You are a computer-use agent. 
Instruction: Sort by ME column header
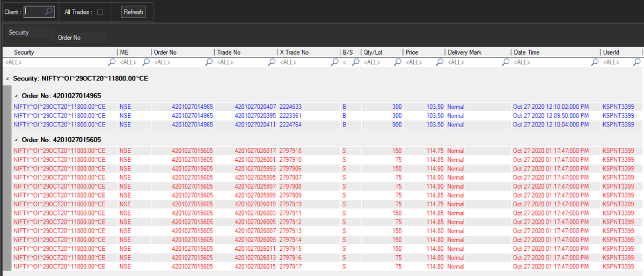pos(133,53)
